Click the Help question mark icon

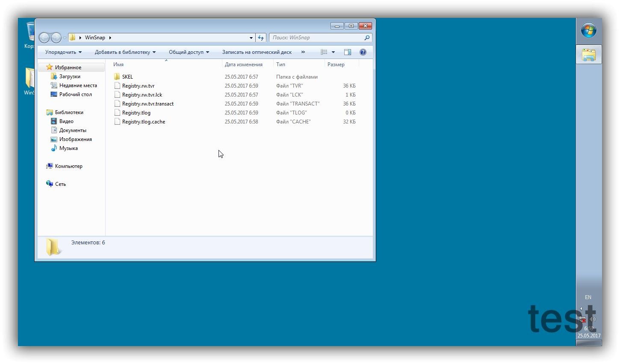tap(363, 52)
